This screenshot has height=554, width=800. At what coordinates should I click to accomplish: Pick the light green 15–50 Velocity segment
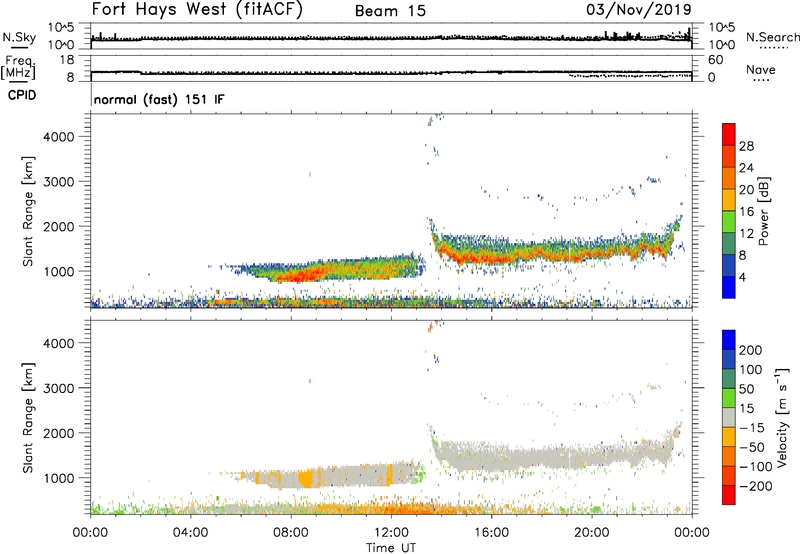[729, 398]
